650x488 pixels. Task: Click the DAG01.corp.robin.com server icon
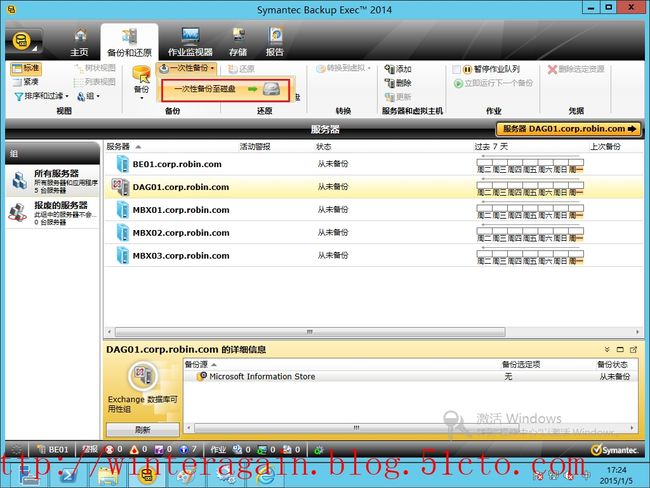click(x=121, y=187)
